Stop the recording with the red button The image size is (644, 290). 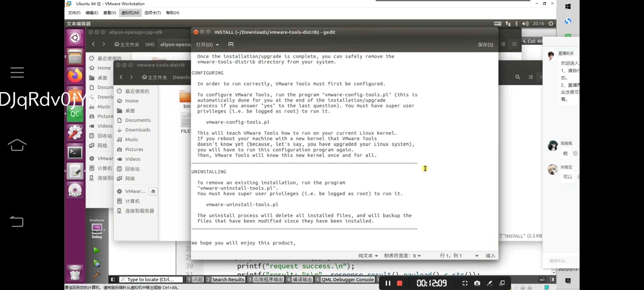coord(400,283)
